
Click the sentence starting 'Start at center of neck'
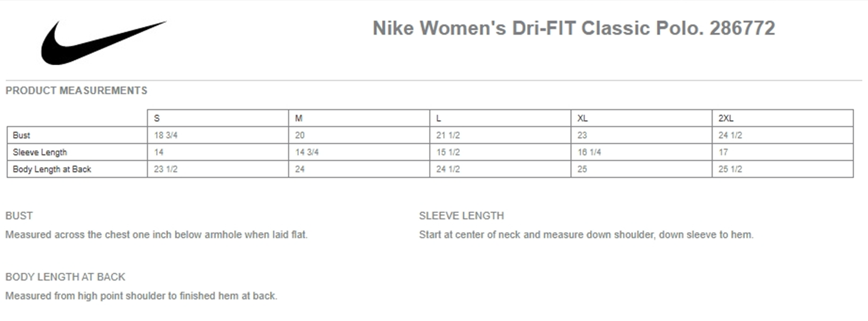[x=587, y=235]
